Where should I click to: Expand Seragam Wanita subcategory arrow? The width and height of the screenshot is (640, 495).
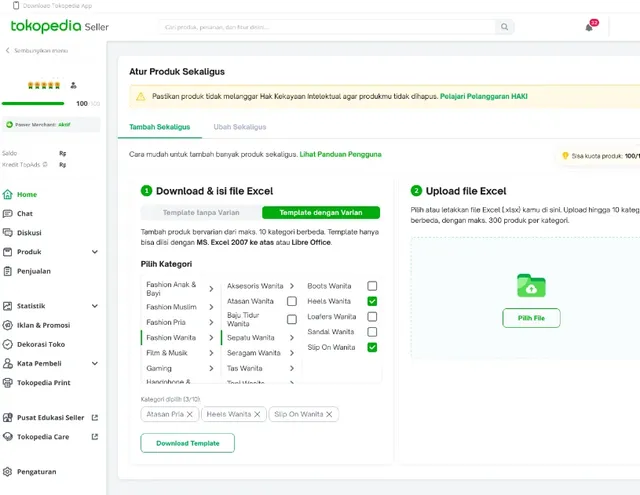click(x=292, y=353)
